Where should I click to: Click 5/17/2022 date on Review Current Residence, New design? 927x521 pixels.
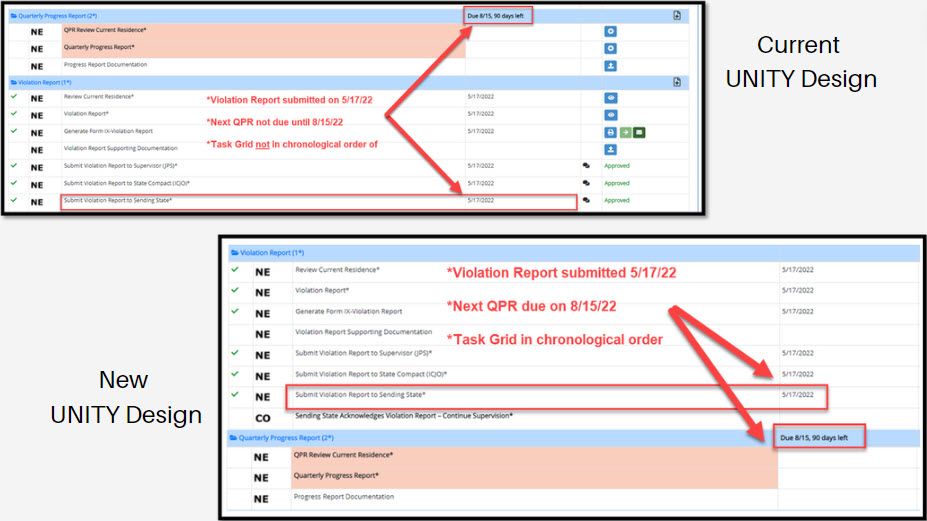[x=798, y=270]
